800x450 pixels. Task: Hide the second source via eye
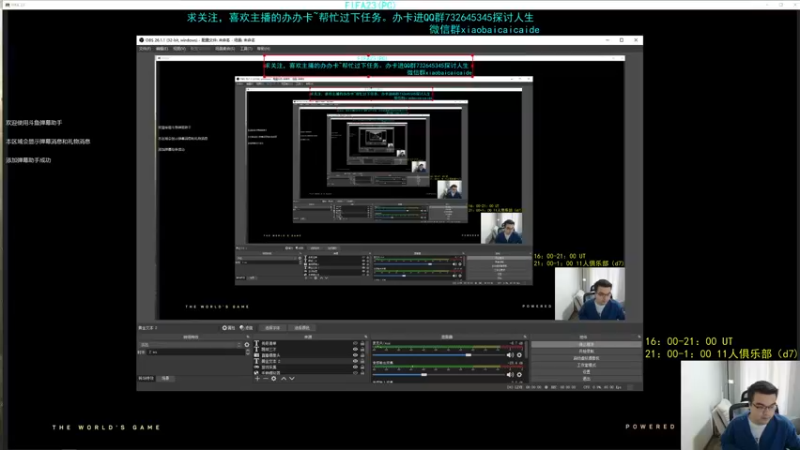355,349
